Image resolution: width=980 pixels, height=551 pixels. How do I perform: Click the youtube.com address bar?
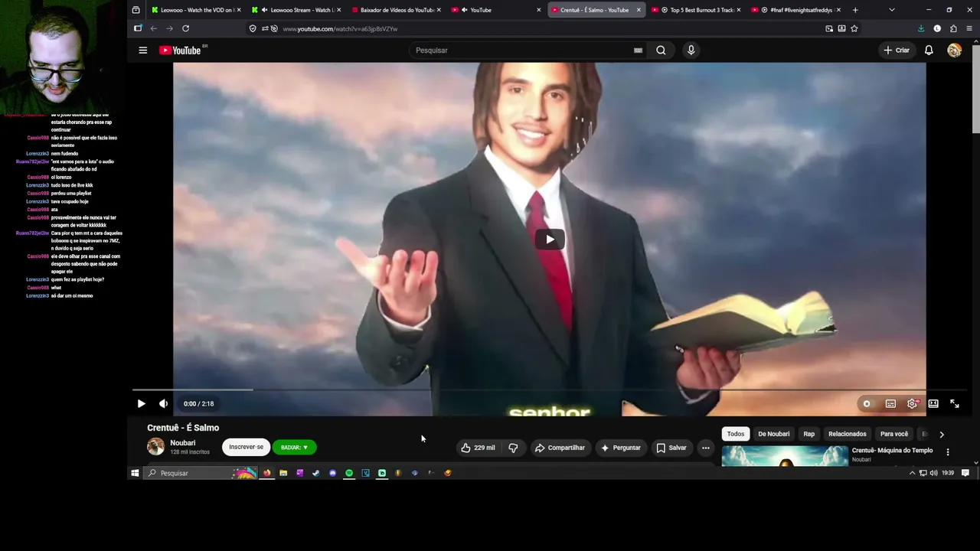coord(551,28)
